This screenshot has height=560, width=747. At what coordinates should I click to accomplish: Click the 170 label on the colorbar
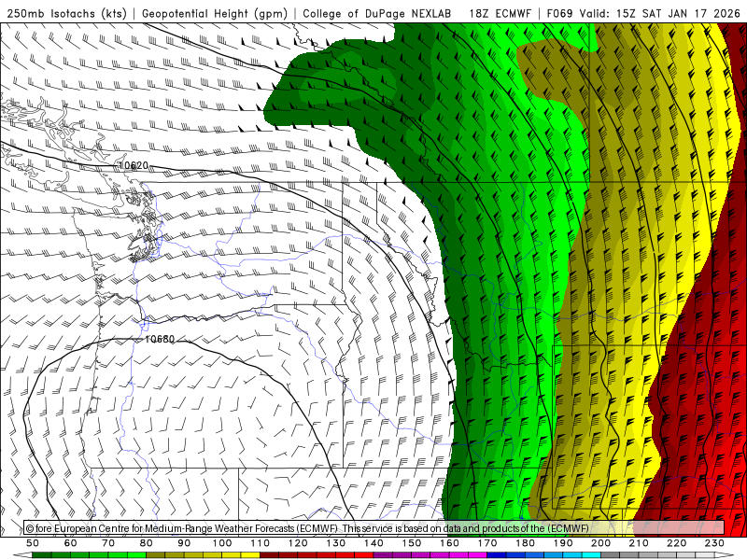point(487,543)
